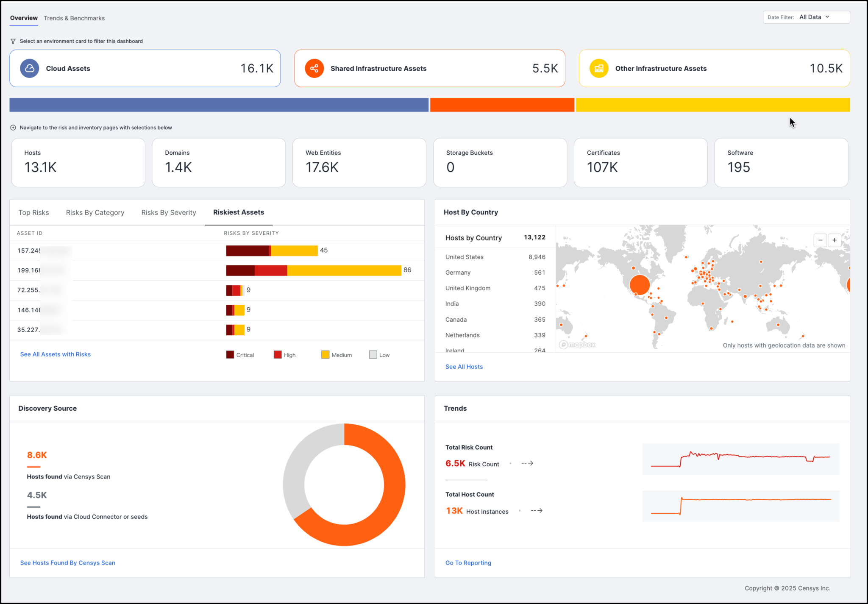Select the Hosts 13.1K card
This screenshot has height=604, width=868.
tap(78, 162)
